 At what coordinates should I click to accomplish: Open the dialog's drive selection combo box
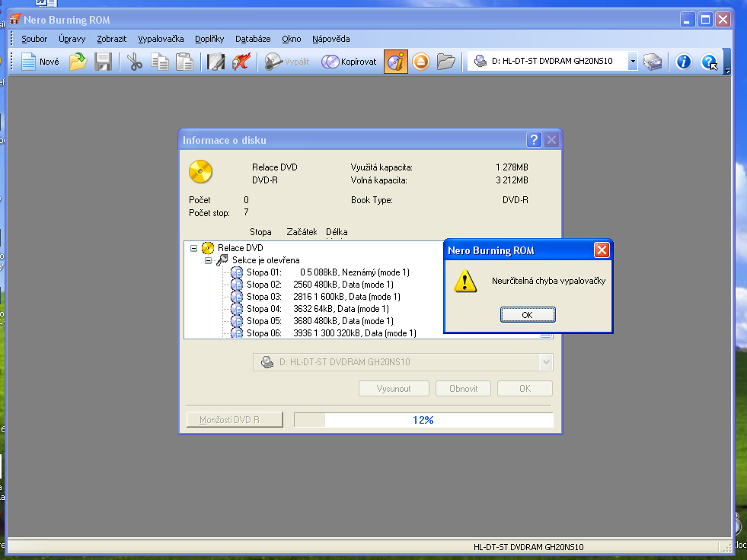pos(403,362)
